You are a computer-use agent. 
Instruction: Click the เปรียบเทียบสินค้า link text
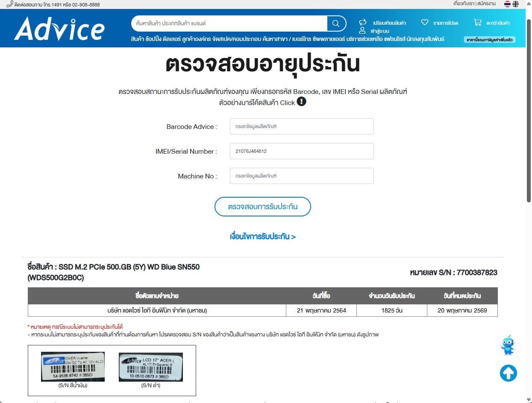coord(389,23)
